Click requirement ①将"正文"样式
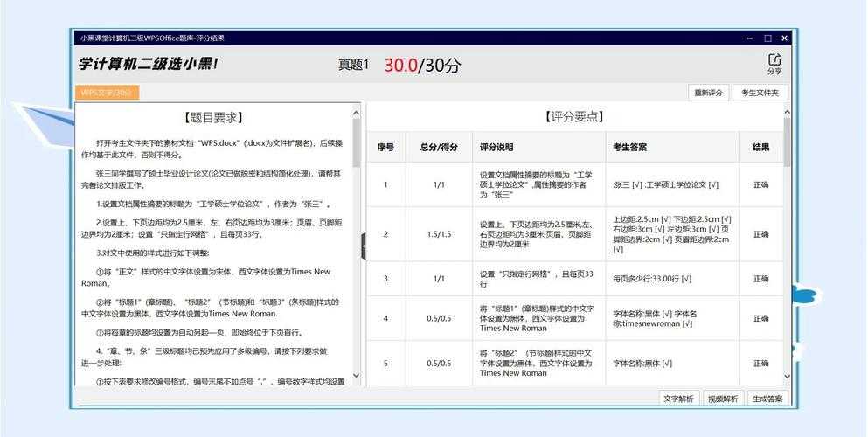 click(206, 277)
